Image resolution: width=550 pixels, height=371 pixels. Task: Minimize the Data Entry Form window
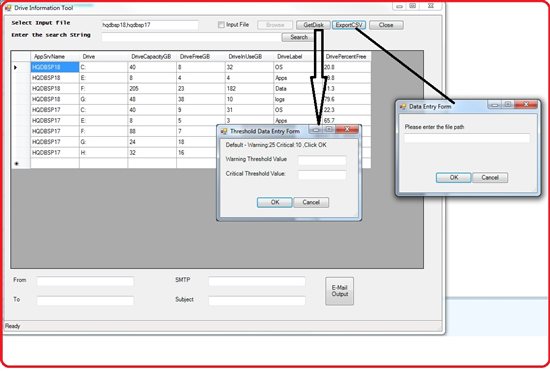pos(494,105)
